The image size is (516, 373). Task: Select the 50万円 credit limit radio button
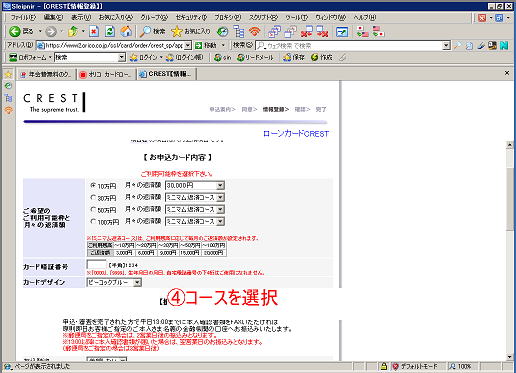point(93,209)
